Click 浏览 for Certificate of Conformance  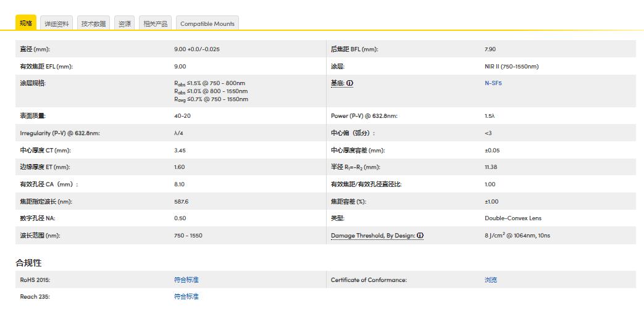click(x=491, y=280)
